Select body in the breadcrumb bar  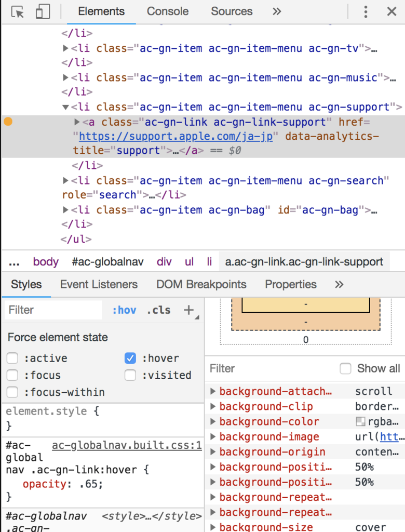tap(46, 262)
